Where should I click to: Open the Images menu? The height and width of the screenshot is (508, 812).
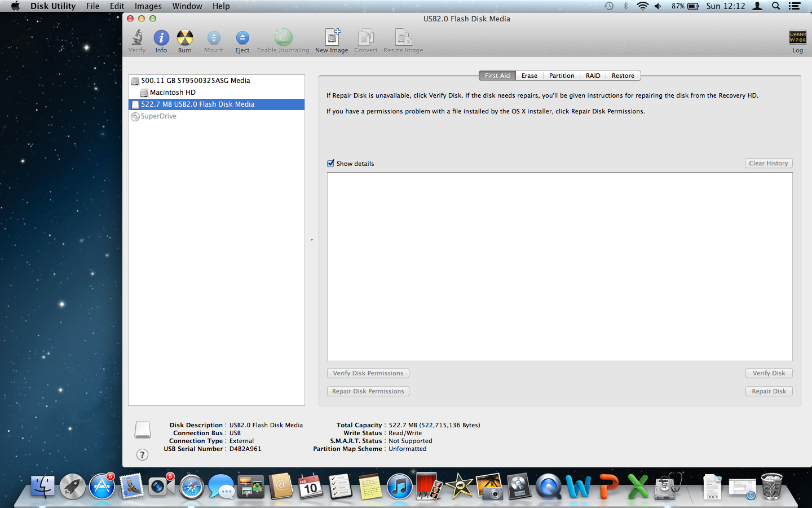click(148, 6)
